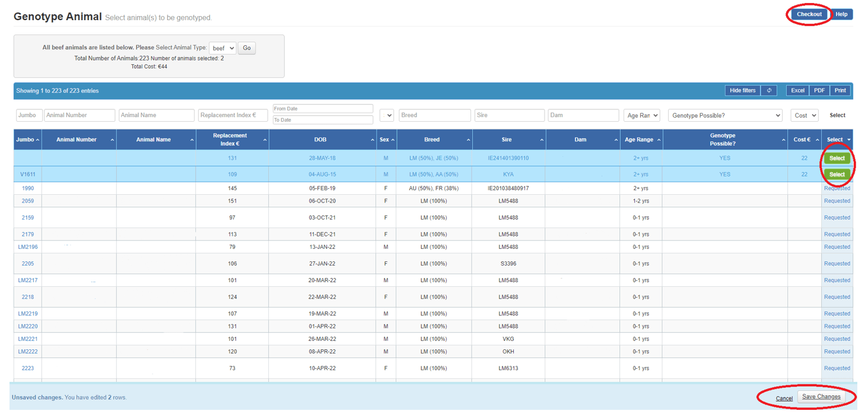Click the Help button

[x=841, y=14]
